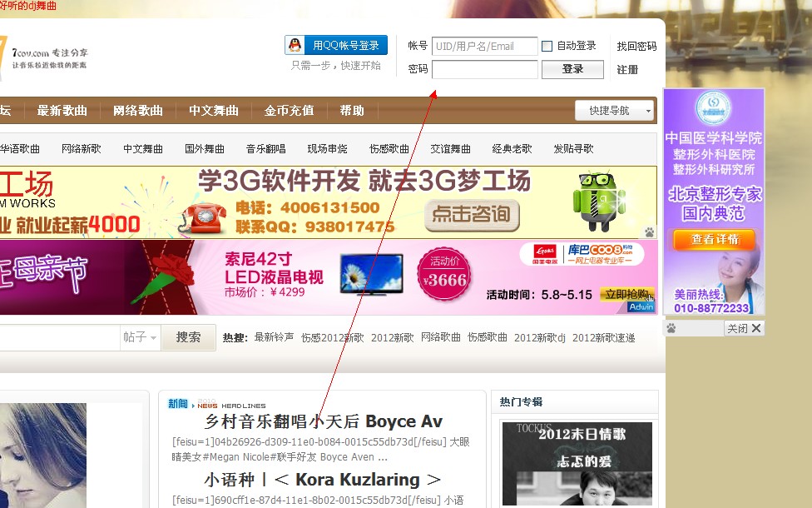This screenshot has height=508, width=812.
Task: Click the red telephone icon in banner
Action: click(x=204, y=217)
